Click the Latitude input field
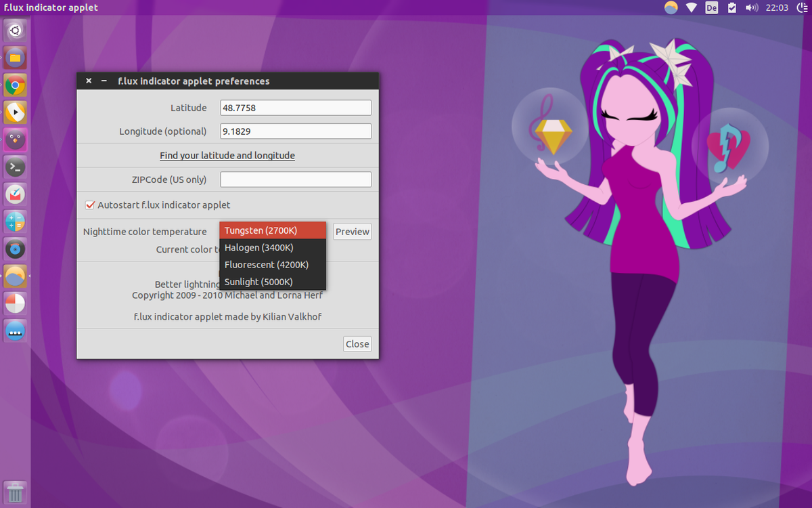The height and width of the screenshot is (508, 812). pos(296,108)
